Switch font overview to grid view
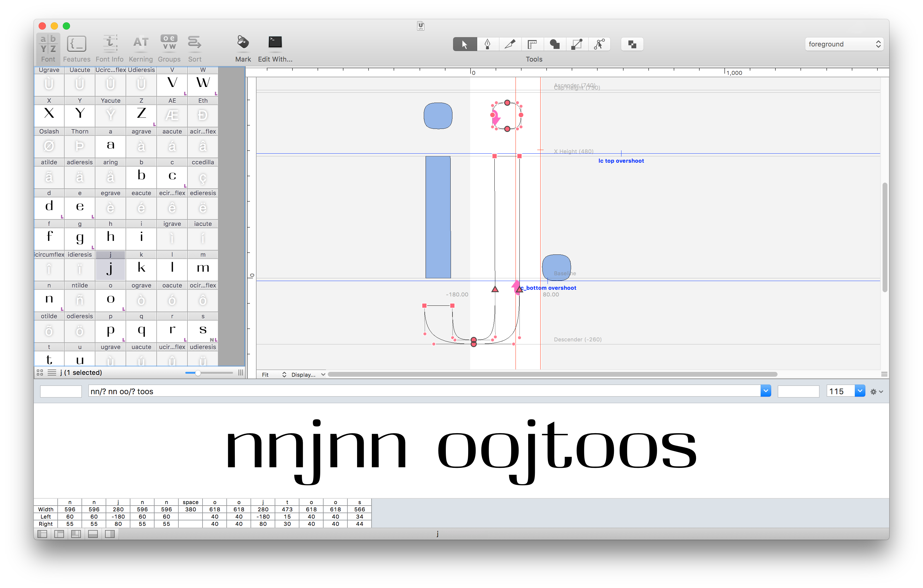Viewport: 923px width, 588px height. [40, 372]
